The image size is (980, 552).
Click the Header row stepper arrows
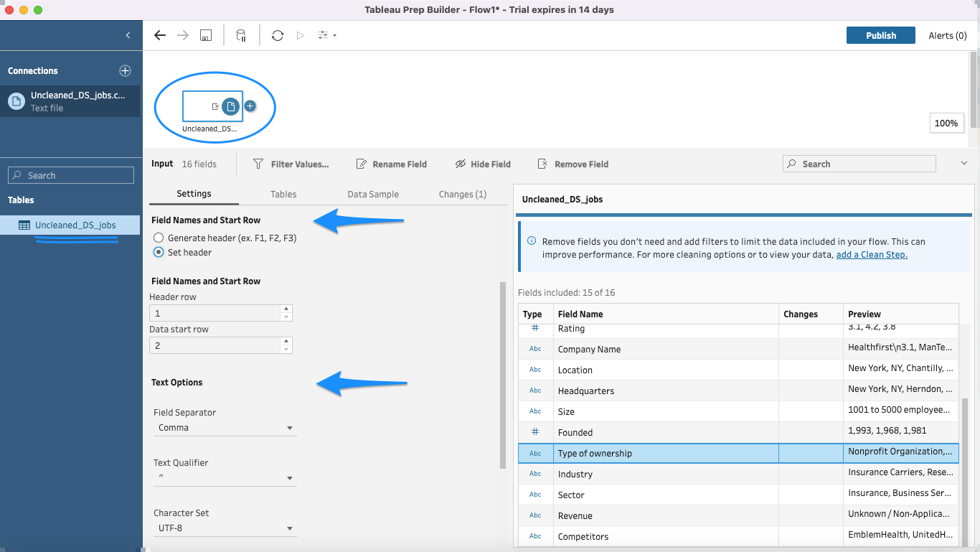pyautogui.click(x=286, y=313)
